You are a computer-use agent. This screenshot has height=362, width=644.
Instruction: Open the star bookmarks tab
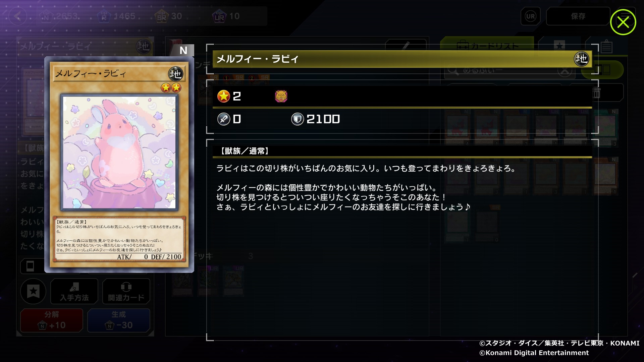(x=559, y=46)
